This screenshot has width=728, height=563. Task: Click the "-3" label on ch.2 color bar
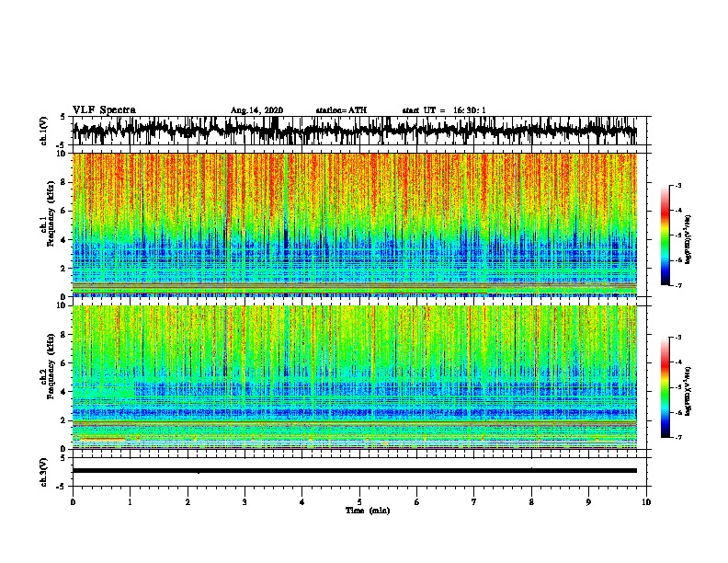pyautogui.click(x=678, y=338)
